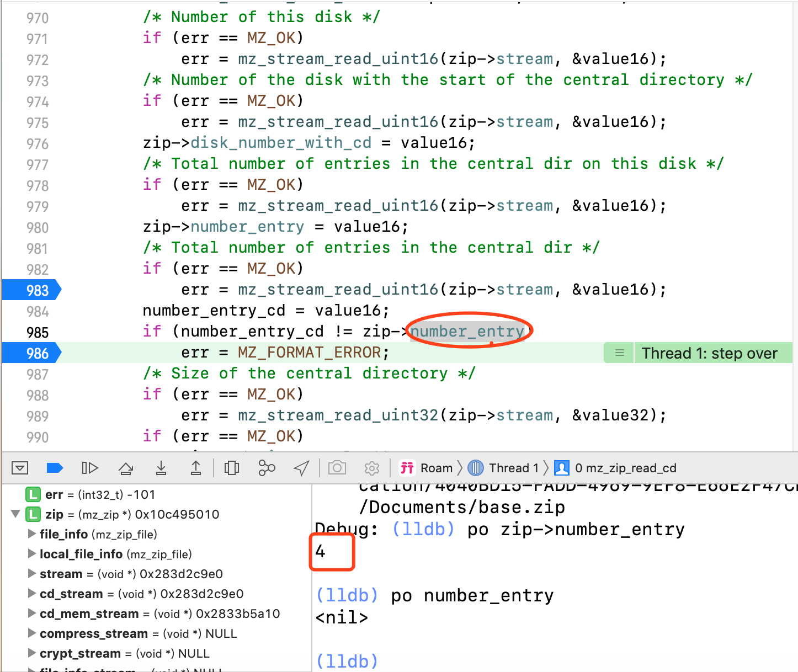Click the simulate location icon
This screenshot has width=798, height=672.
click(301, 467)
